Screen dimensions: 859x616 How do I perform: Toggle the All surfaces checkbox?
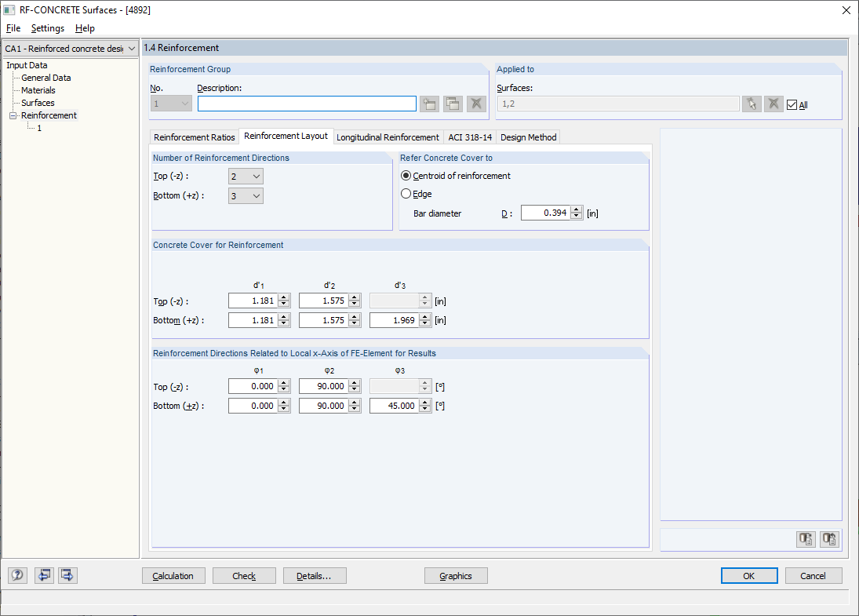pos(792,104)
